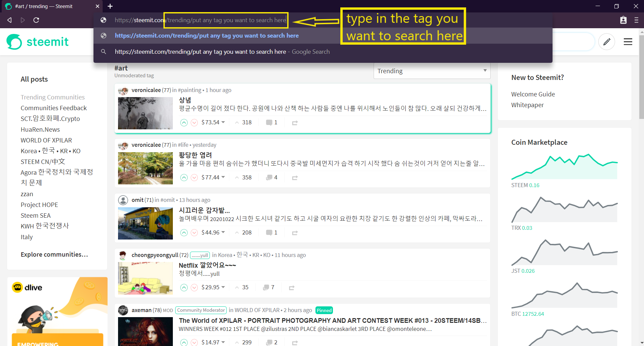
Task: Open the Steemit hamburger menu
Action: pos(628,42)
